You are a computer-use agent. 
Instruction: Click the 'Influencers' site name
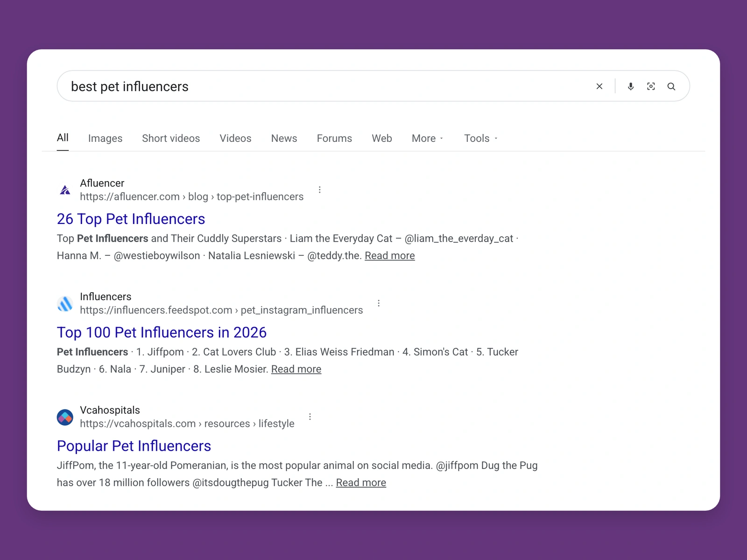tap(106, 296)
